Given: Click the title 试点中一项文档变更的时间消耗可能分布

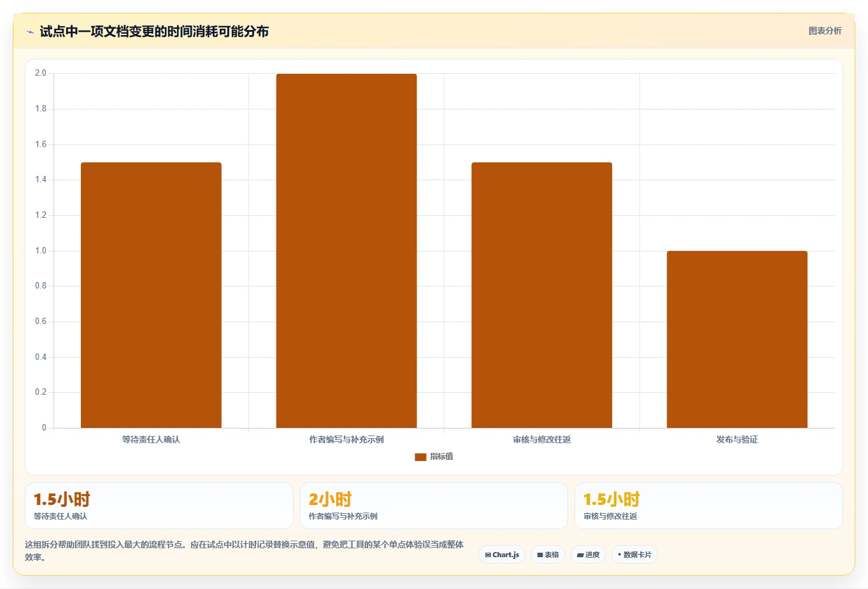Looking at the screenshot, I should point(154,31).
